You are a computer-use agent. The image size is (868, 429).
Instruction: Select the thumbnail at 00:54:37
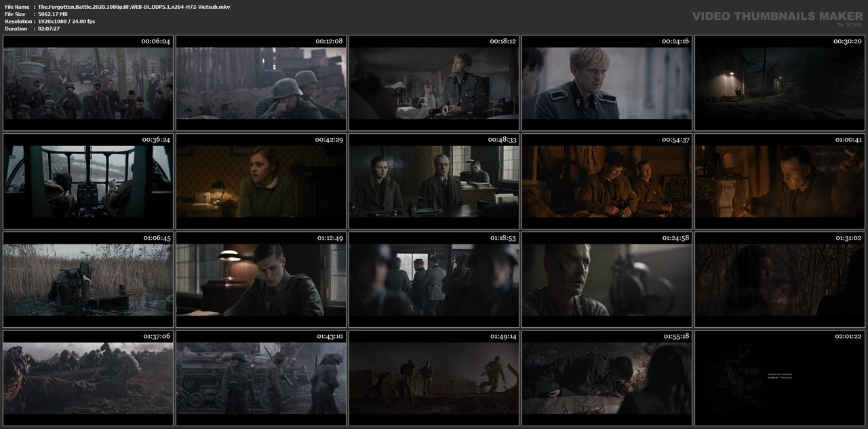pyautogui.click(x=607, y=181)
